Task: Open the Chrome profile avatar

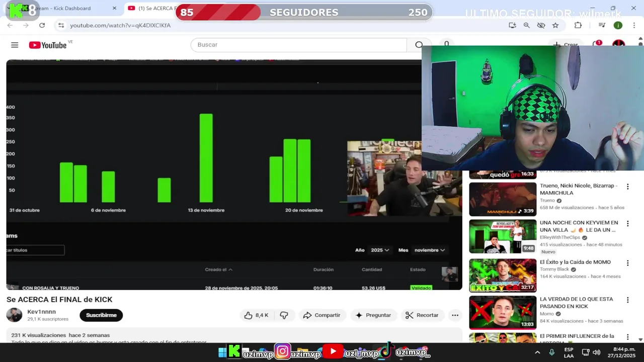Action: [618, 25]
